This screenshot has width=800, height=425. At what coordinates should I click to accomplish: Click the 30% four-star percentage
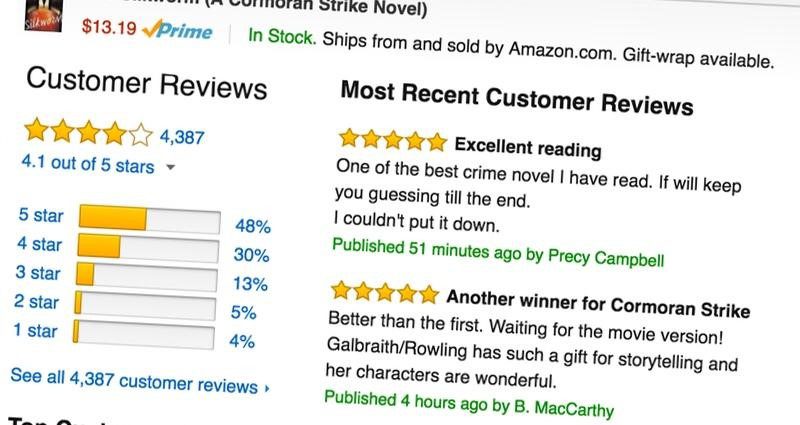coord(251,255)
